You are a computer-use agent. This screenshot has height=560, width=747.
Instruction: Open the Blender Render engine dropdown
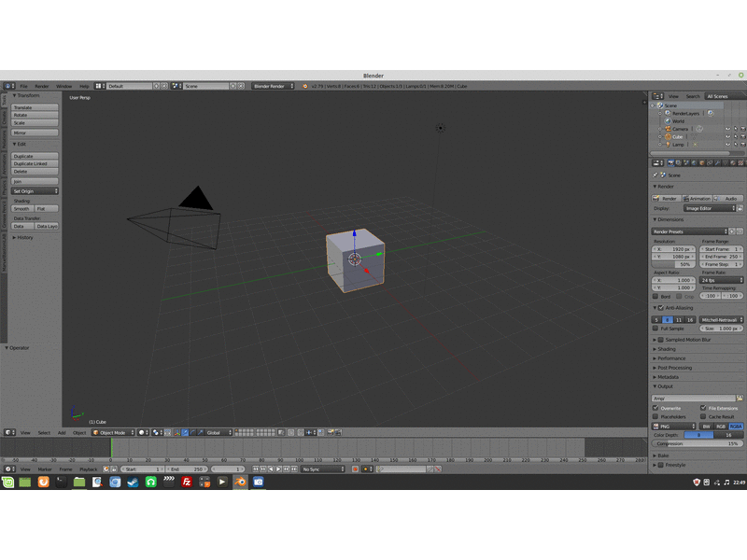click(x=273, y=86)
